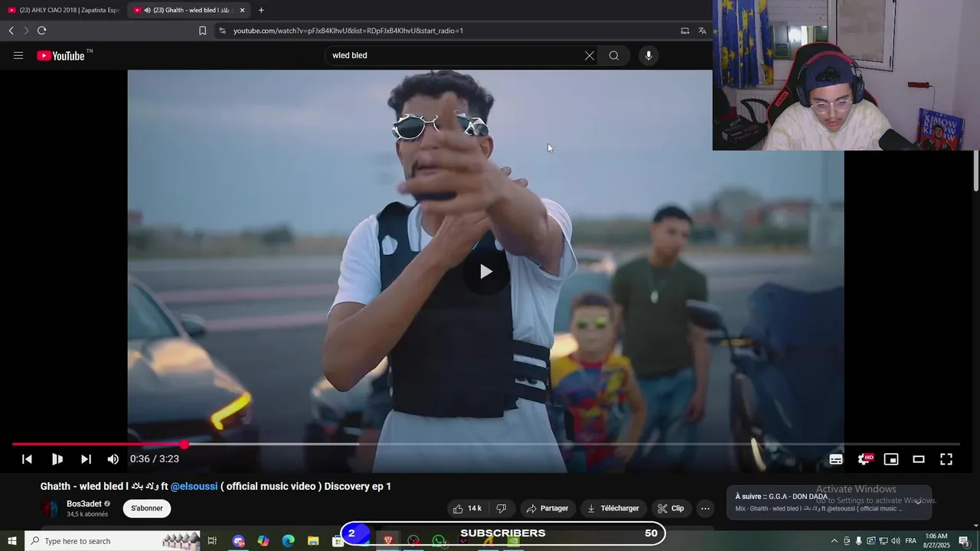The width and height of the screenshot is (980, 551).
Task: Open volume control in the system tray
Action: [x=896, y=541]
